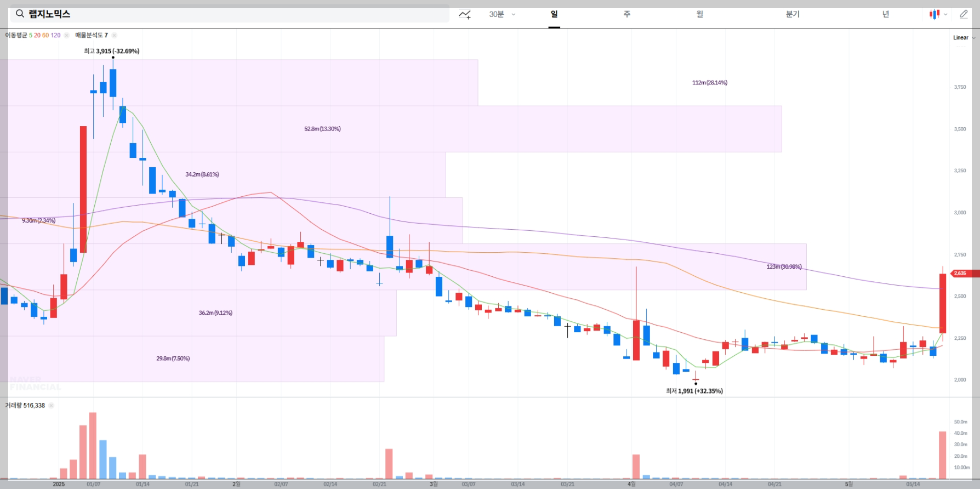Click the 최저 1,991 low marker
980x489 pixels.
coord(694,391)
